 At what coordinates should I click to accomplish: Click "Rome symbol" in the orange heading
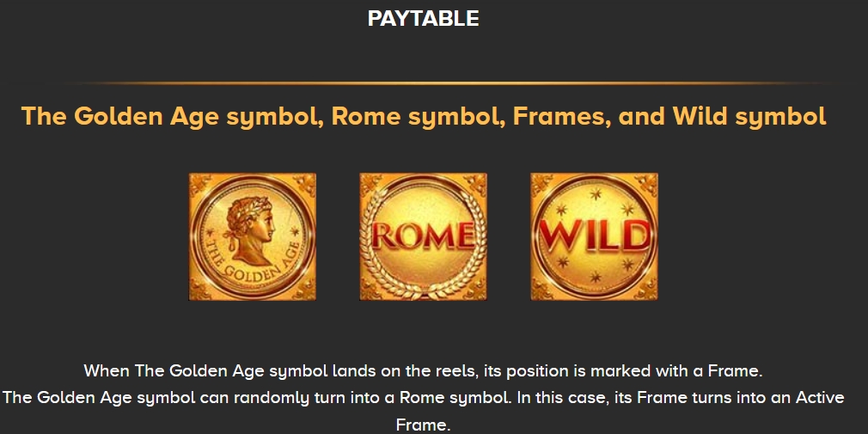[x=415, y=116]
